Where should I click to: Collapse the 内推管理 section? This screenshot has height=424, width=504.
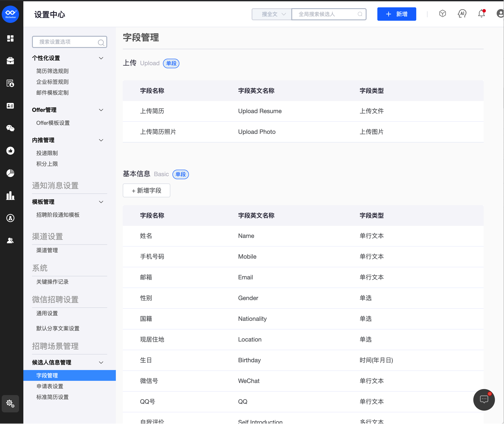coord(101,140)
